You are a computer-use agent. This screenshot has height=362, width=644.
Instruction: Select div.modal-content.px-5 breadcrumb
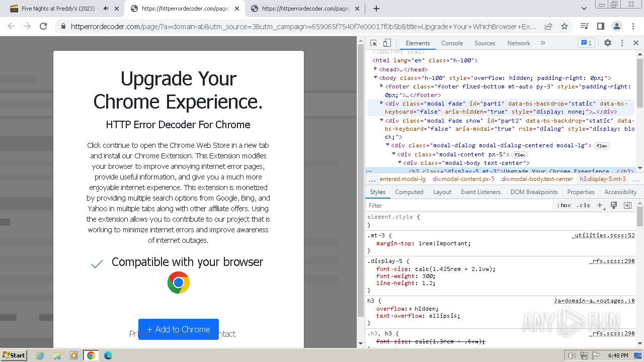(463, 179)
